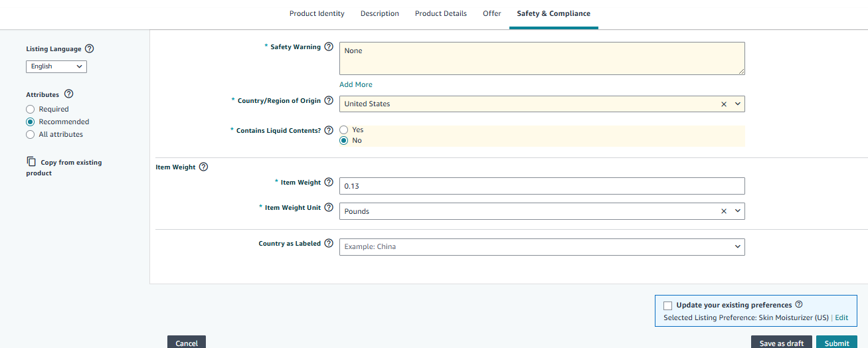Choose All attributes radio option
Image resolution: width=868 pixels, height=348 pixels.
pos(30,134)
